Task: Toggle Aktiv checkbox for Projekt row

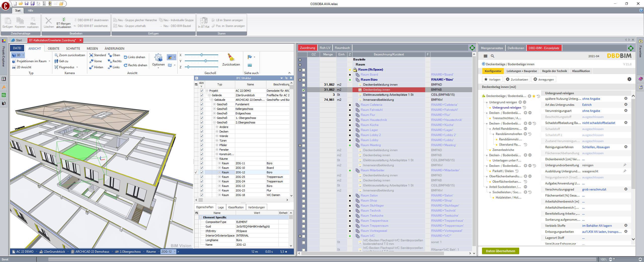Action: coord(202,91)
